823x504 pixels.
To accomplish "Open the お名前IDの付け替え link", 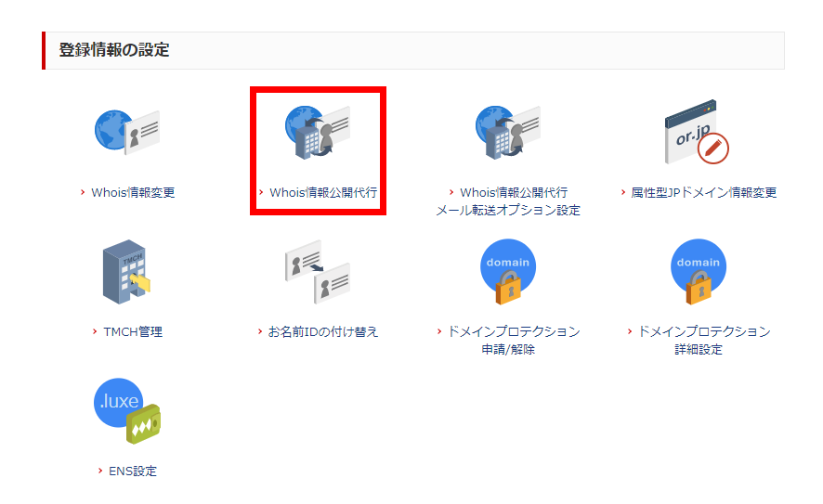I will [323, 332].
